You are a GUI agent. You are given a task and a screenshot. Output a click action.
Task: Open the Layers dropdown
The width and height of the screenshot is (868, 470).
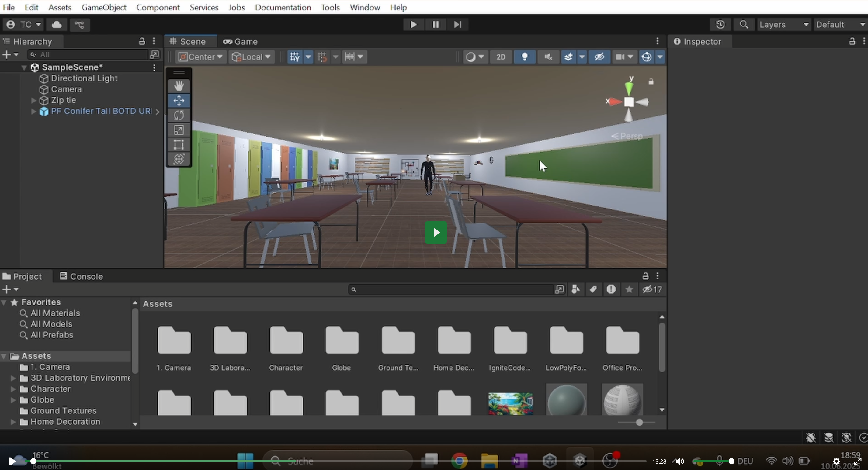coord(784,24)
